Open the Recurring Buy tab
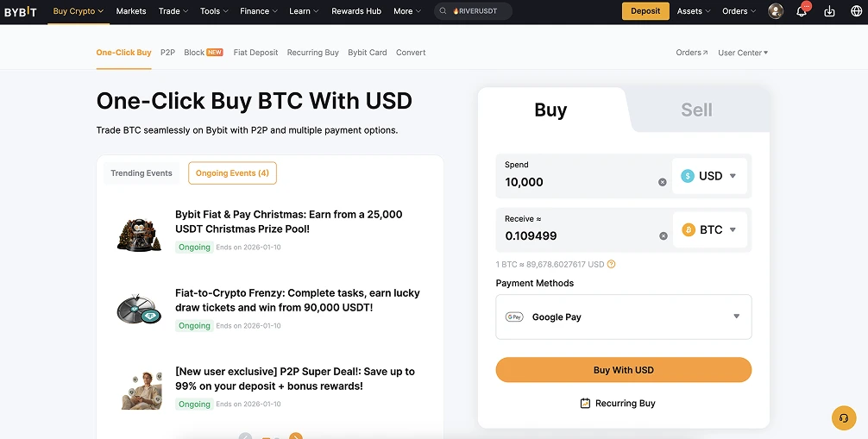Viewport: 868px width, 439px height. click(x=312, y=53)
